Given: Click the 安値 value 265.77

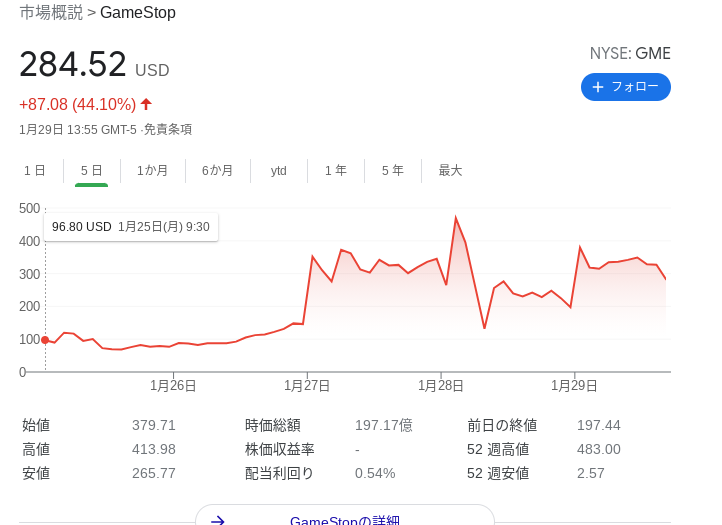Looking at the screenshot, I should tap(154, 473).
